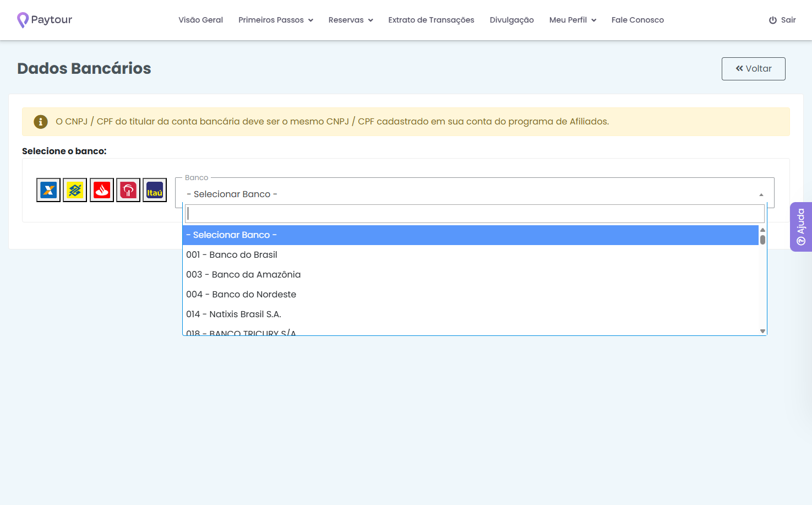The image size is (812, 505).
Task: Select the Bradesco bank icon
Action: click(x=128, y=191)
